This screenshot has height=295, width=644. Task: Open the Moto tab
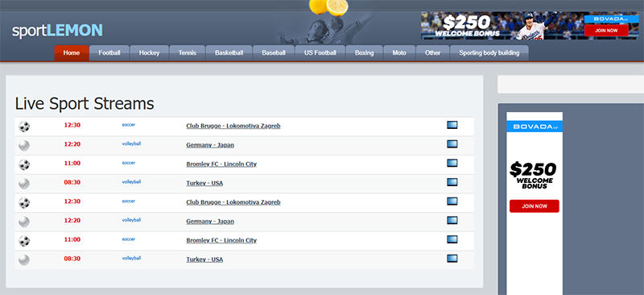tap(399, 53)
